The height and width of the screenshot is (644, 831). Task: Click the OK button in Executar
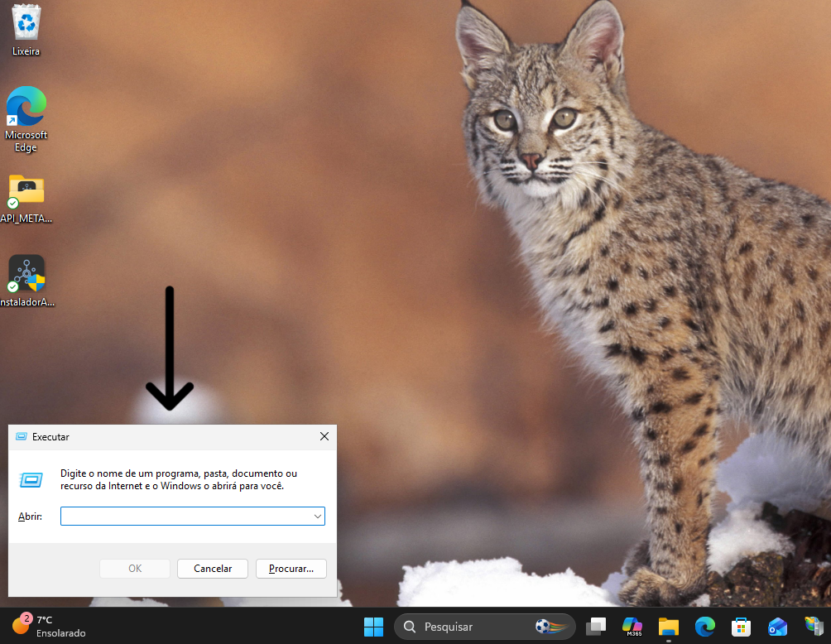(x=135, y=569)
